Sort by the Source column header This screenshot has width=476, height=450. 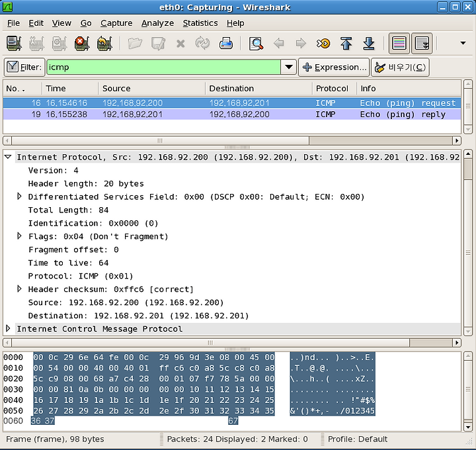coord(152,89)
